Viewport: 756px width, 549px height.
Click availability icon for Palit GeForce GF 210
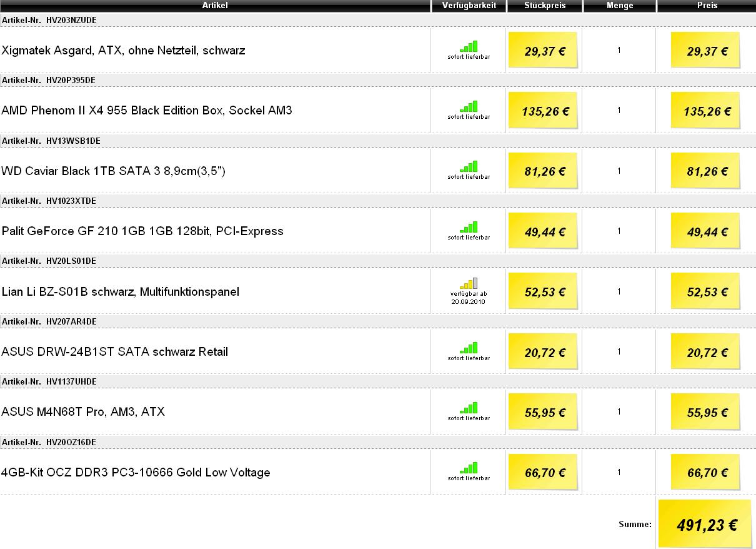469,228
